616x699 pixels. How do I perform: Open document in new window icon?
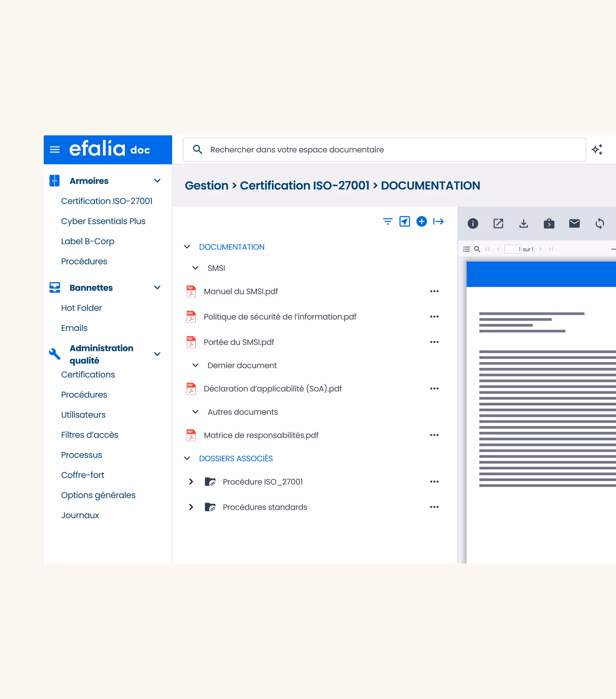point(498,224)
